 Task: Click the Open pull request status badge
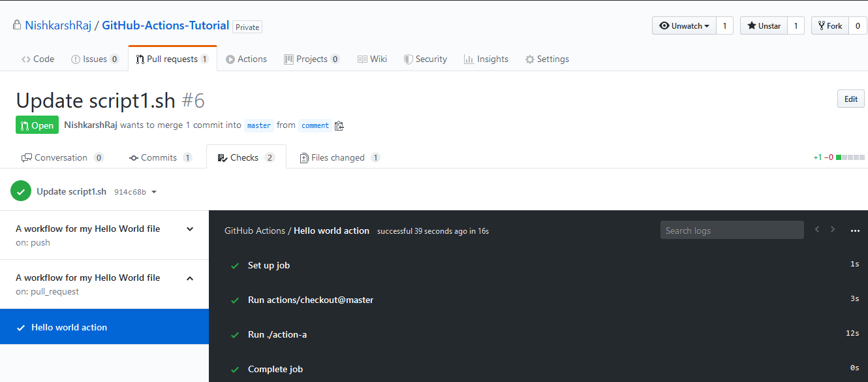[x=37, y=125]
